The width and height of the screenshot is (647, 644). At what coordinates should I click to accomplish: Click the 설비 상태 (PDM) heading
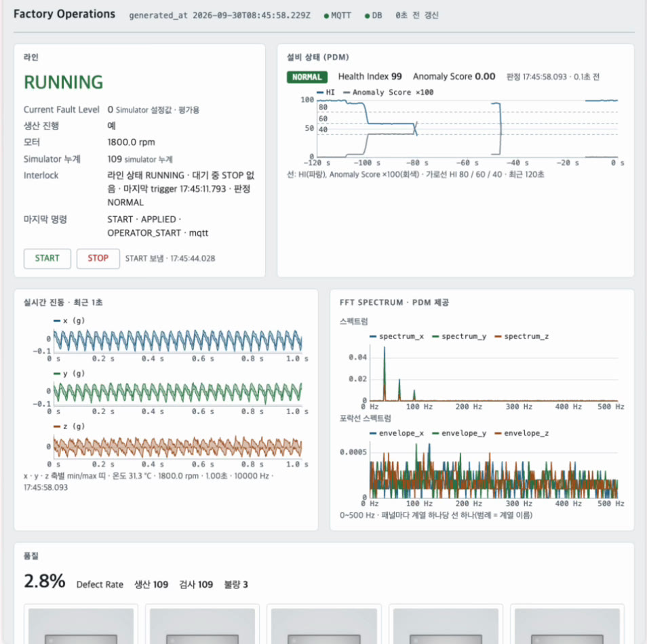(318, 58)
